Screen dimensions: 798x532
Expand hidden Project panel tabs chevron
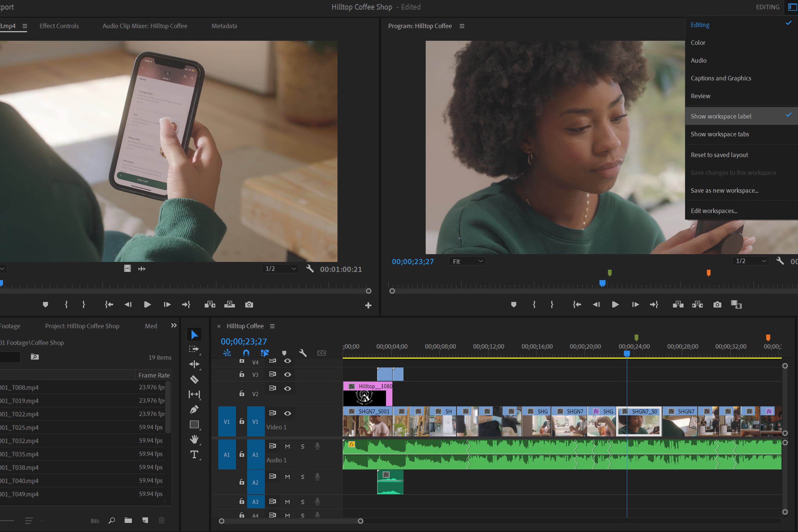pos(174,326)
